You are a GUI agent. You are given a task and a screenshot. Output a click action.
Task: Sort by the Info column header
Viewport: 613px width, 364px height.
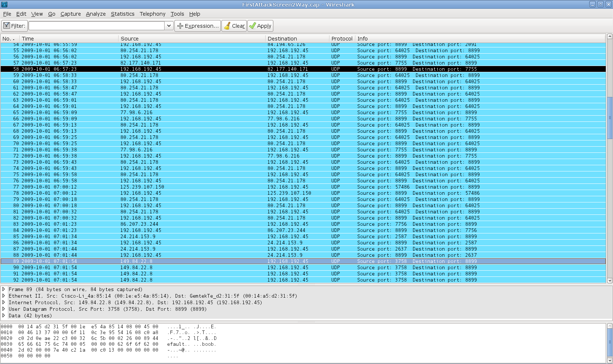tap(481, 38)
